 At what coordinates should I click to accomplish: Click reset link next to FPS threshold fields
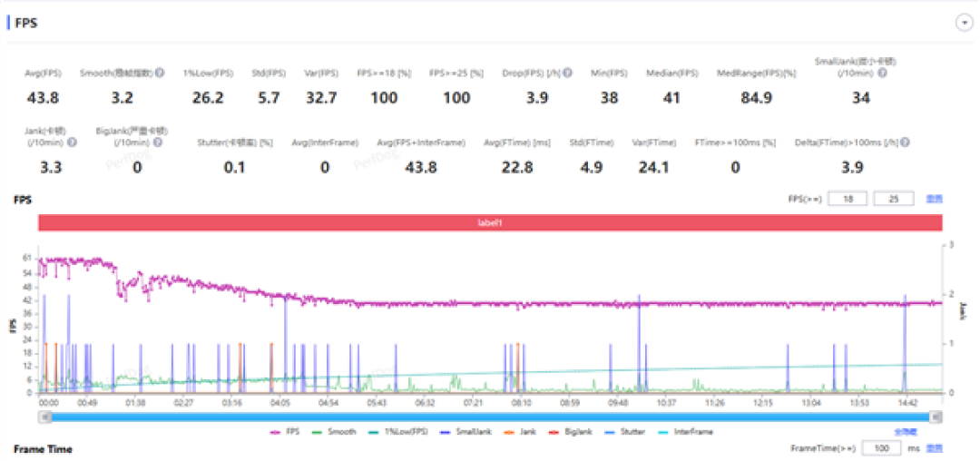pyautogui.click(x=934, y=199)
